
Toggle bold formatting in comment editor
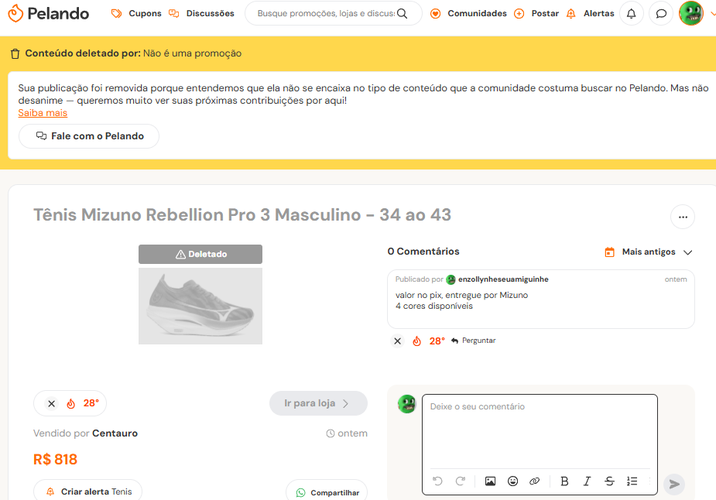564,481
